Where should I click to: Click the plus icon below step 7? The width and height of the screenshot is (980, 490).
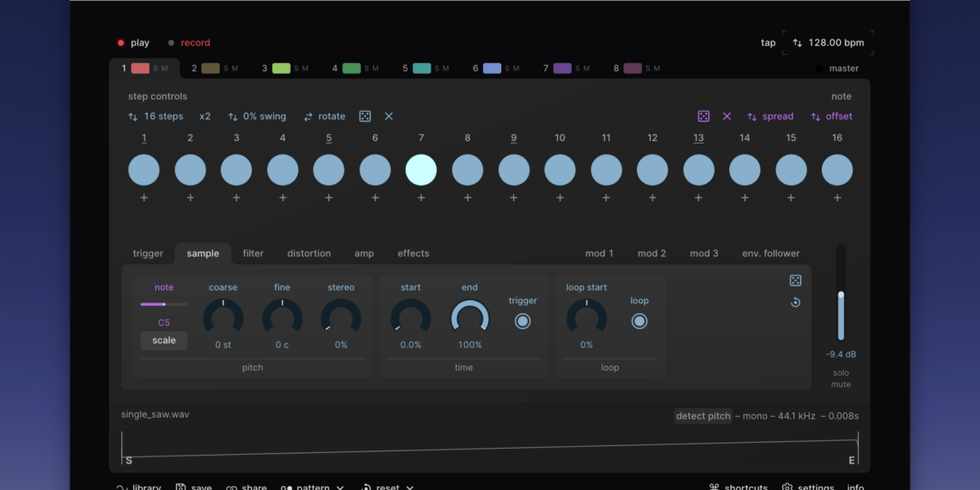pyautogui.click(x=421, y=198)
